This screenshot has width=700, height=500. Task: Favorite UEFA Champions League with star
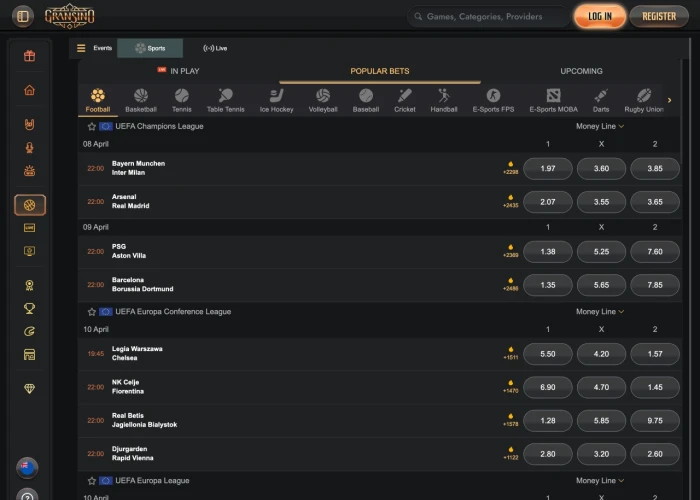[x=92, y=126]
